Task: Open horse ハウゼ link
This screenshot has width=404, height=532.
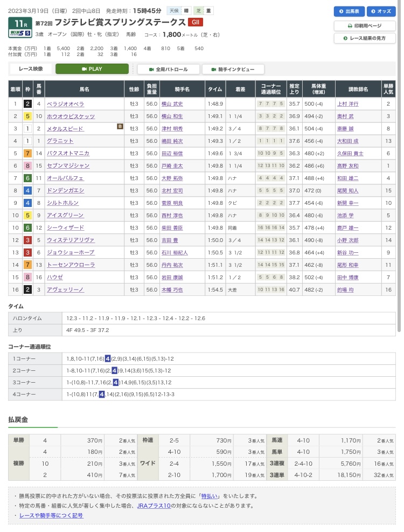Action: (x=55, y=277)
